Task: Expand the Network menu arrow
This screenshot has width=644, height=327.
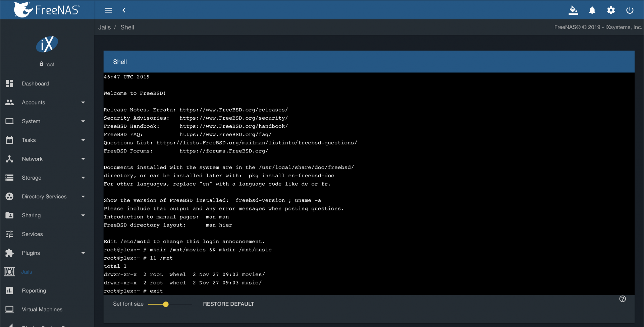Action: [x=83, y=159]
